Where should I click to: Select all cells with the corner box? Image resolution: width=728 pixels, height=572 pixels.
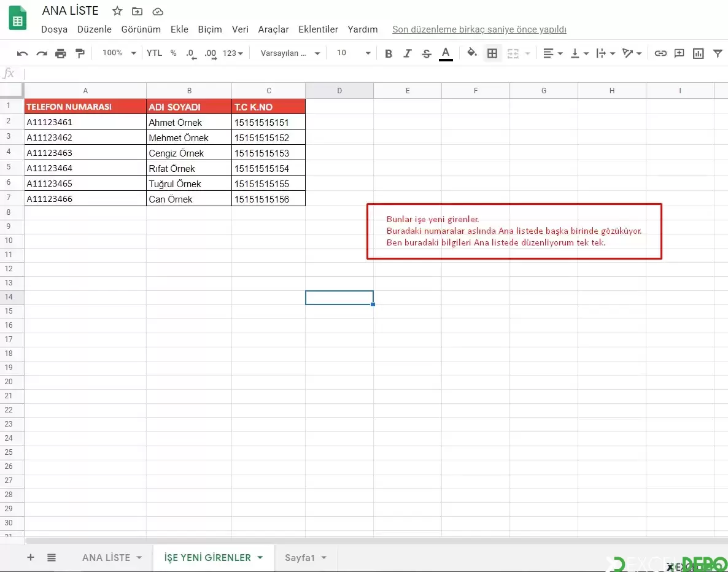tap(12, 90)
